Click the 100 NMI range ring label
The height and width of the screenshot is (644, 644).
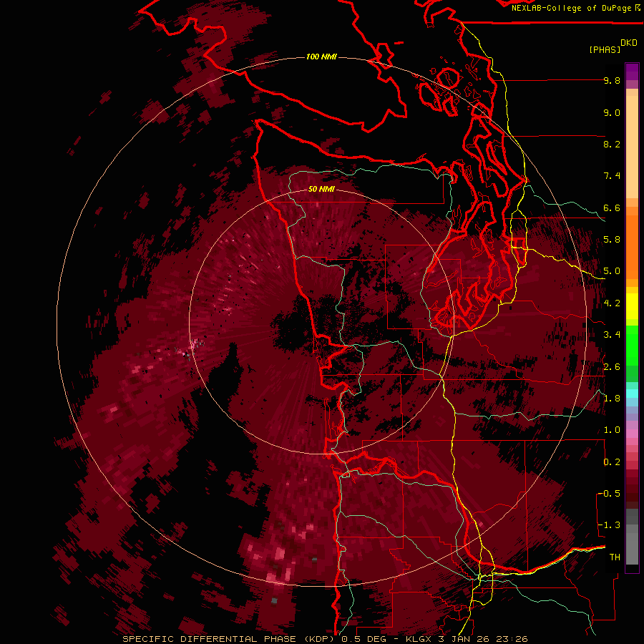coord(321,57)
